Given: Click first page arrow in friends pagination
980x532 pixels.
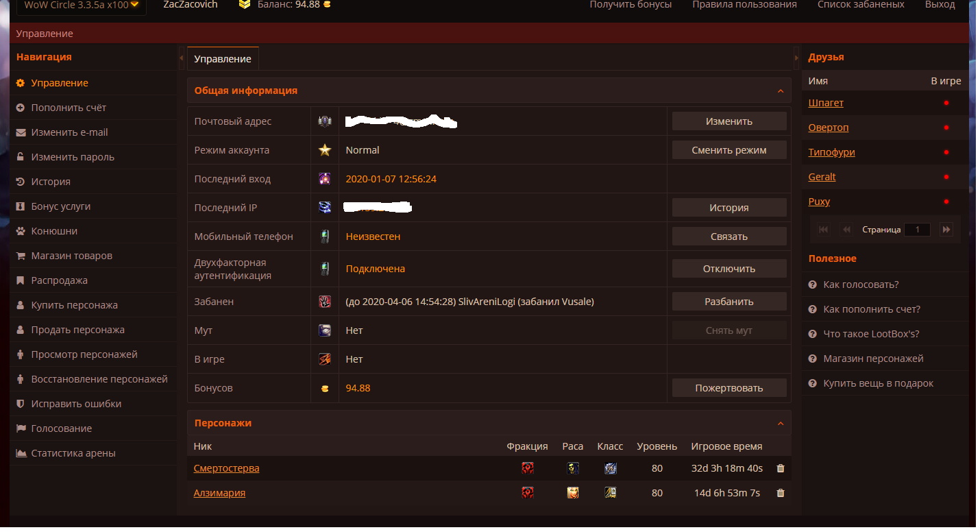Looking at the screenshot, I should [x=823, y=230].
